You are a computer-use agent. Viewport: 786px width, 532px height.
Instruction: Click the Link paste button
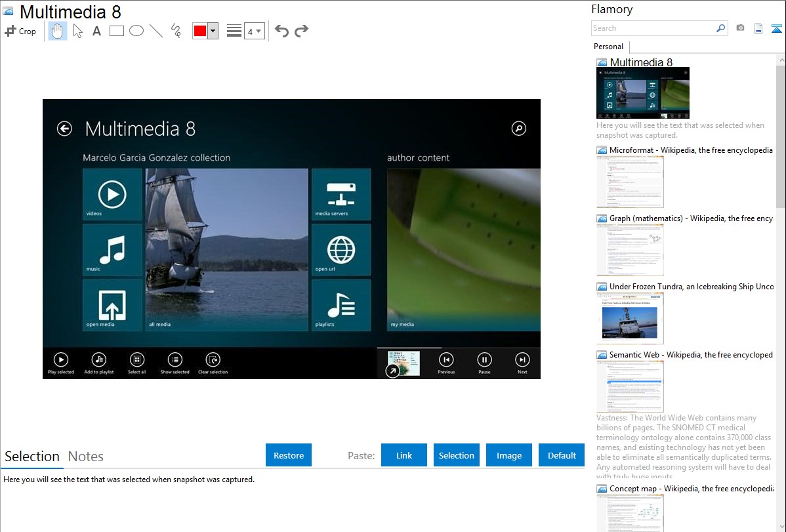click(404, 455)
